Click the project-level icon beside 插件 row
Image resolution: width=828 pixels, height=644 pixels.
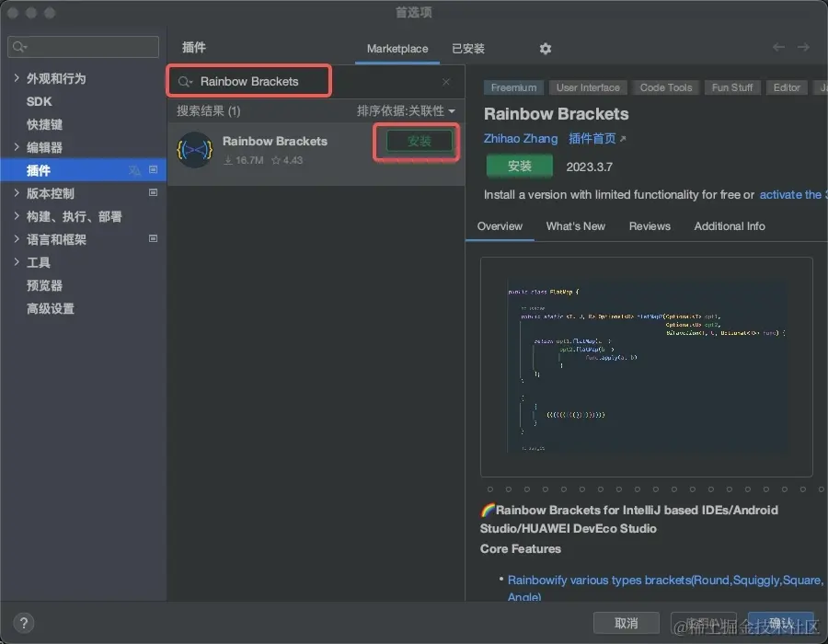pyautogui.click(x=153, y=169)
